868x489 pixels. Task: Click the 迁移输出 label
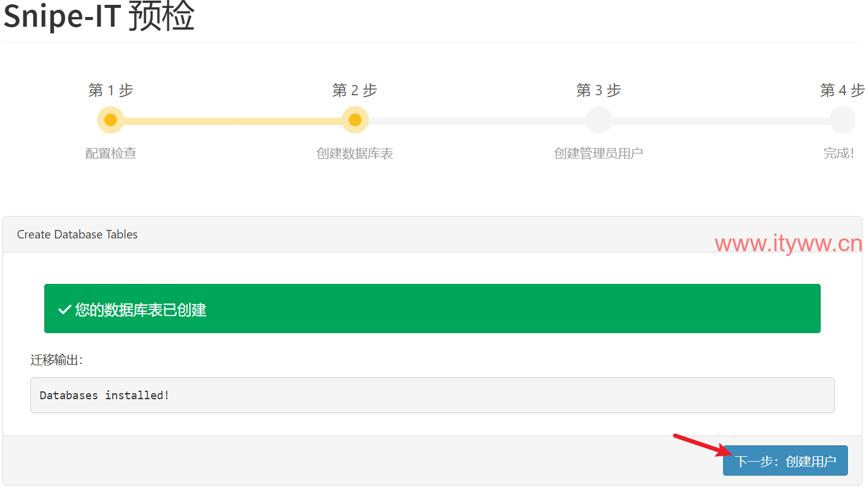click(x=56, y=360)
